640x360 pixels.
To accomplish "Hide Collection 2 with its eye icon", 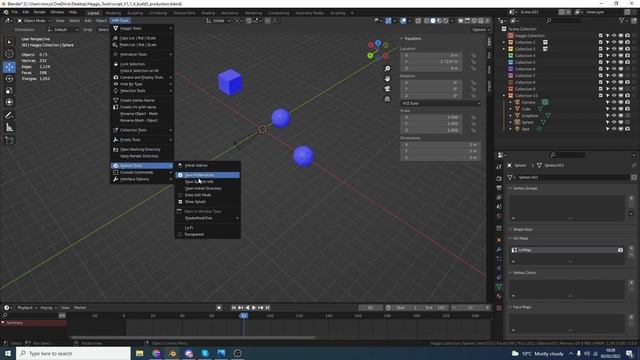I will point(614,42).
